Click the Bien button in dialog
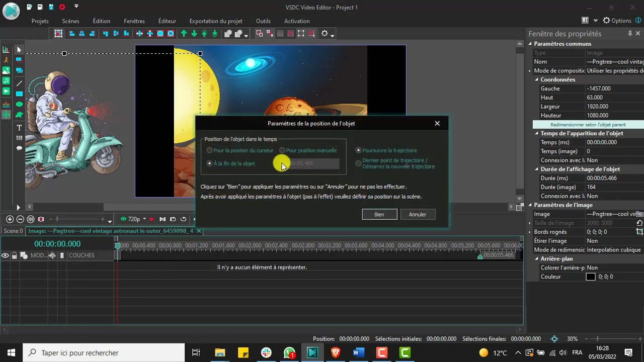 click(x=379, y=214)
